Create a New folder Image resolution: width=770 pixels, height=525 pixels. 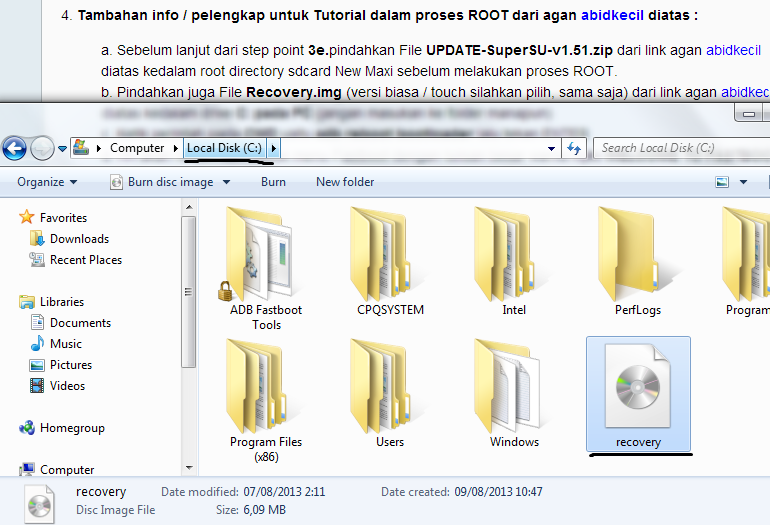[345, 182]
